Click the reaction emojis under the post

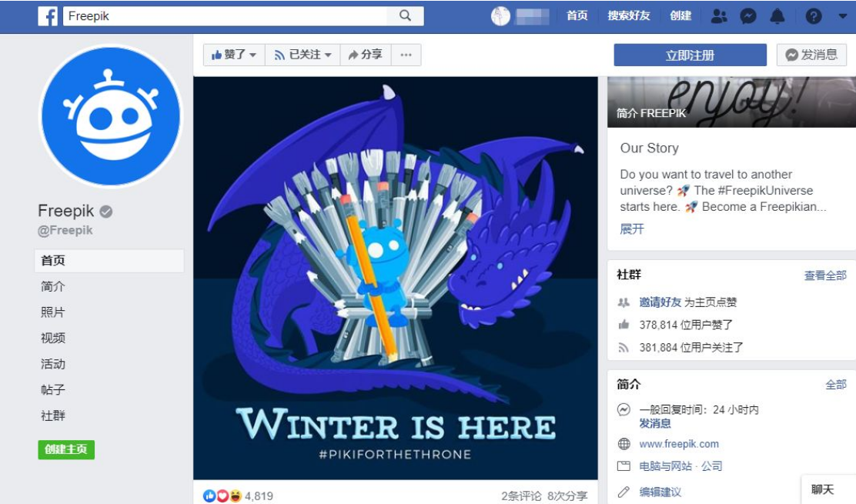[x=222, y=496]
